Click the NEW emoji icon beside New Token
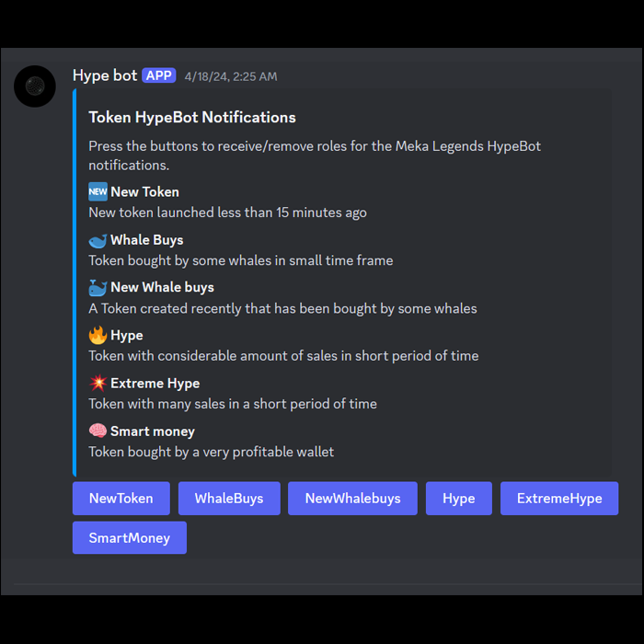The height and width of the screenshot is (644, 644). pos(98,191)
